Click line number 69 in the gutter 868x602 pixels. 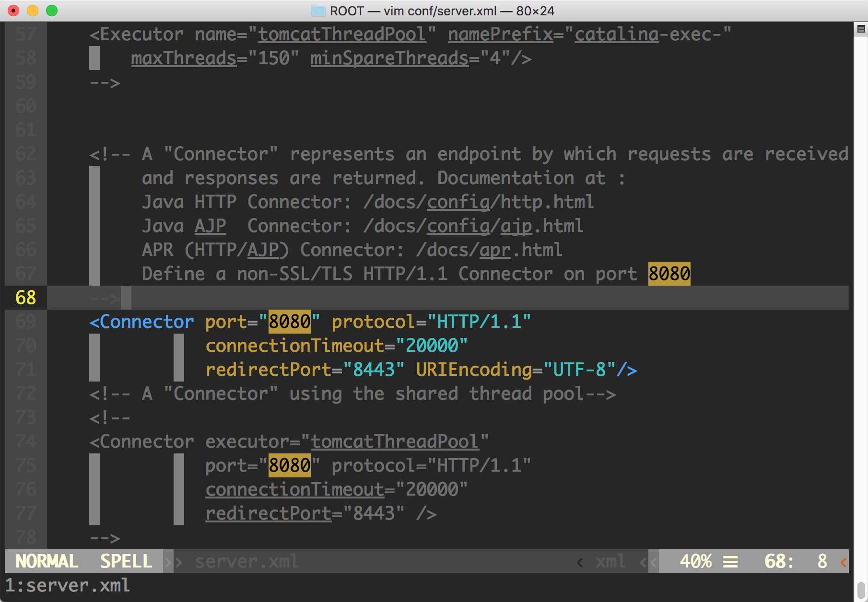pos(26,322)
